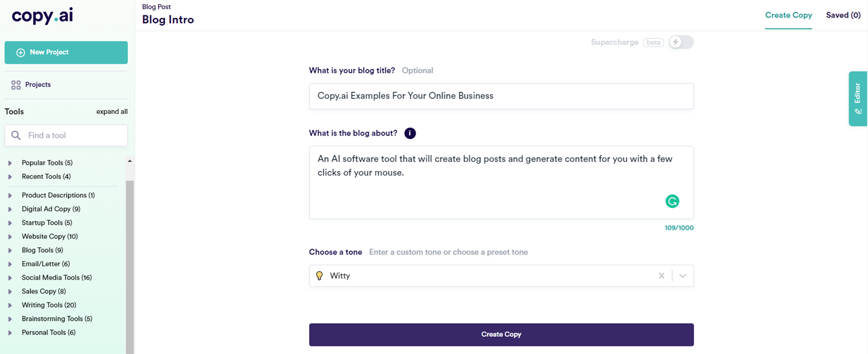Screen dimensions: 868x354
Task: Switch to the Saved (0) tab
Action: coord(843,15)
